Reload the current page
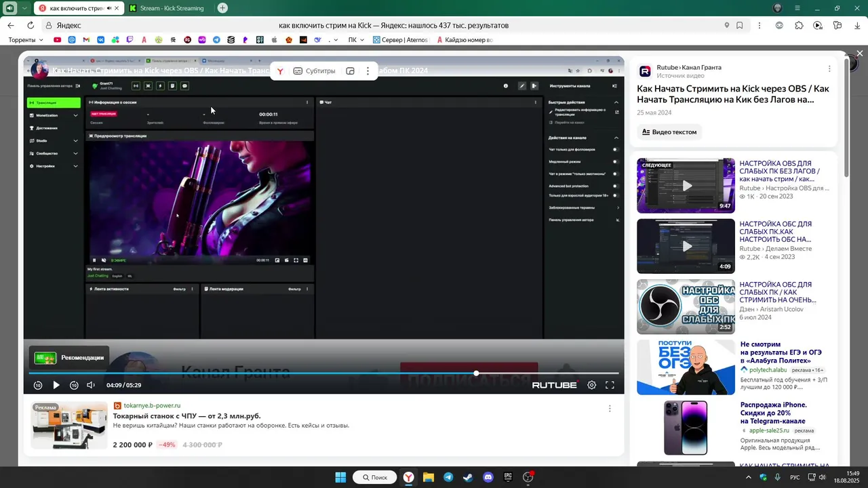This screenshot has width=868, height=488. [x=30, y=26]
